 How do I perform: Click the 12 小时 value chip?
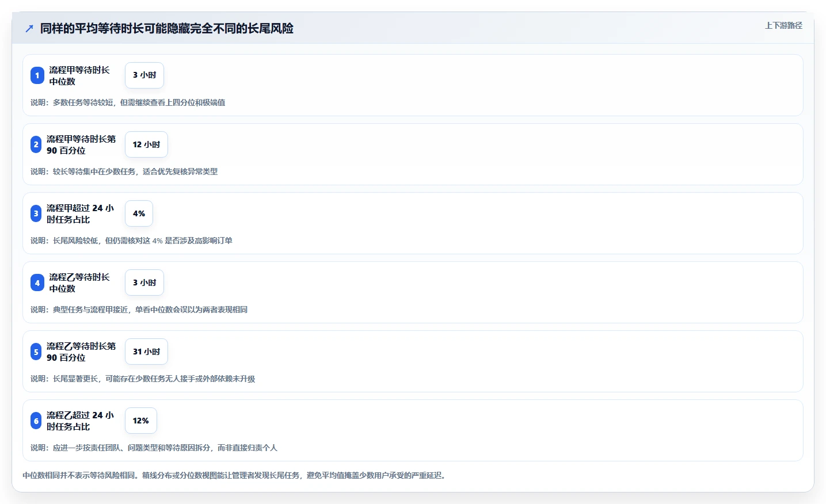[x=146, y=144]
